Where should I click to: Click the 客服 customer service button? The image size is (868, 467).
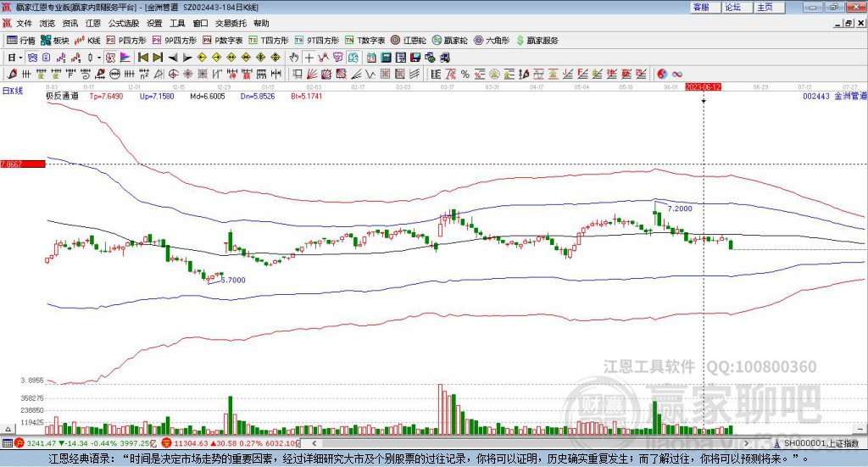pos(704,7)
